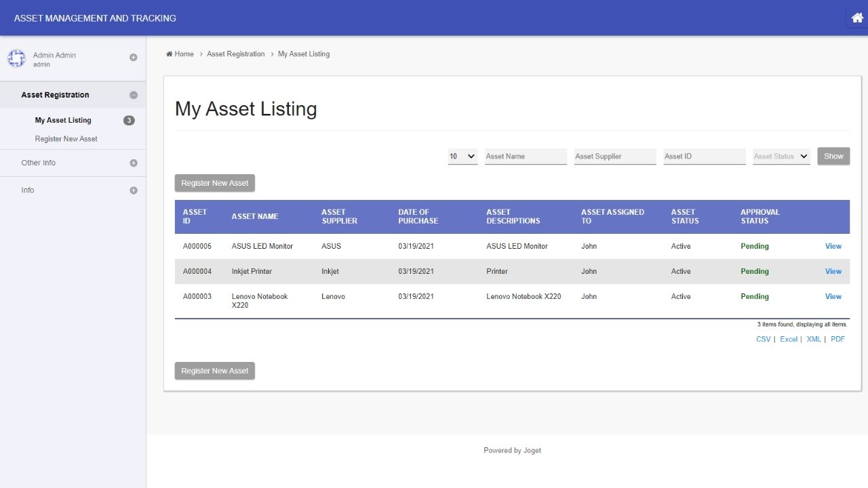Click the Asset Name filter field

tap(526, 157)
